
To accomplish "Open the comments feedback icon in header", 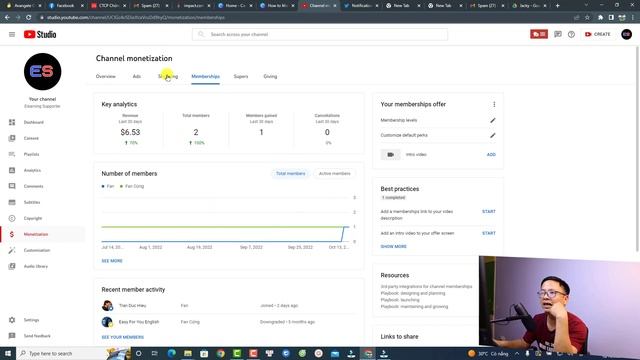I will (x=558, y=34).
